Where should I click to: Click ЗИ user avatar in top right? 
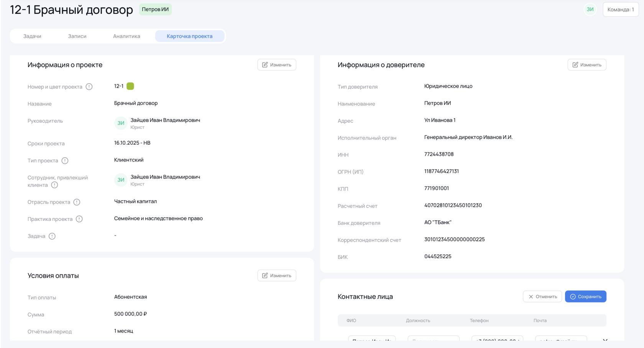590,10
